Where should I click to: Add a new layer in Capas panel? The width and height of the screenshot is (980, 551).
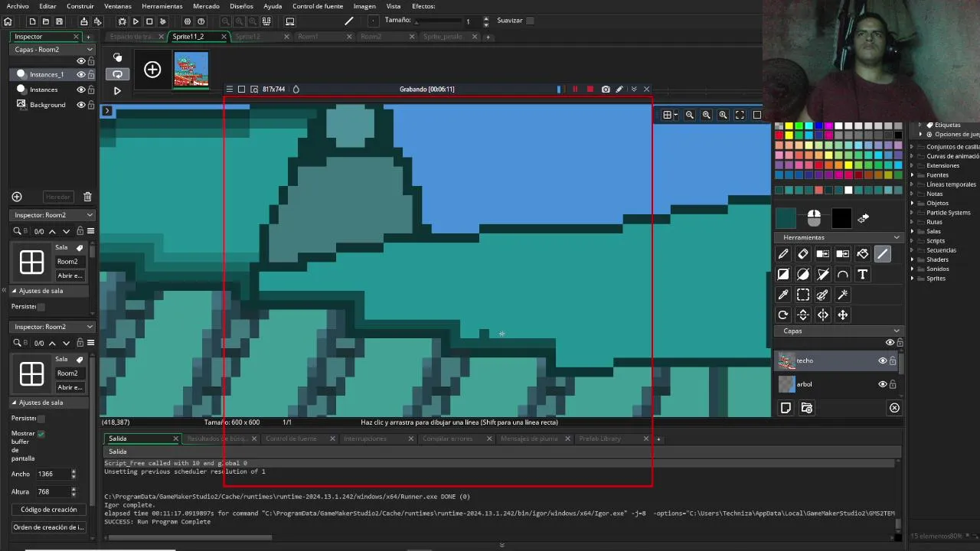[786, 408]
